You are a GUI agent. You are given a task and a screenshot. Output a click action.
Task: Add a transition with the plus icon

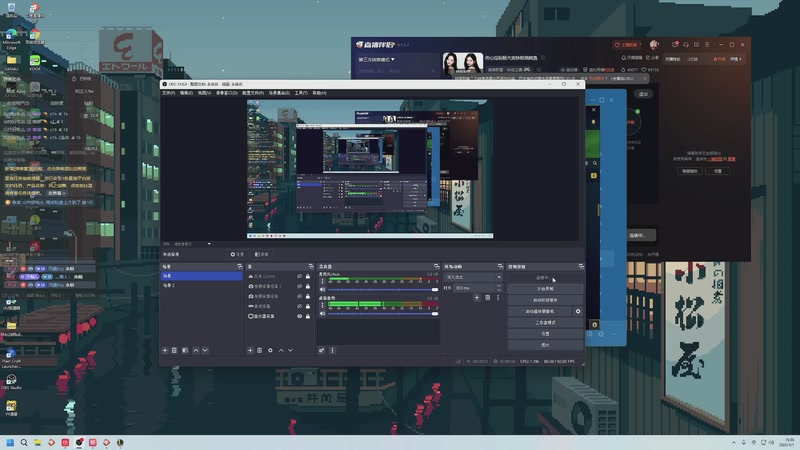click(x=477, y=297)
